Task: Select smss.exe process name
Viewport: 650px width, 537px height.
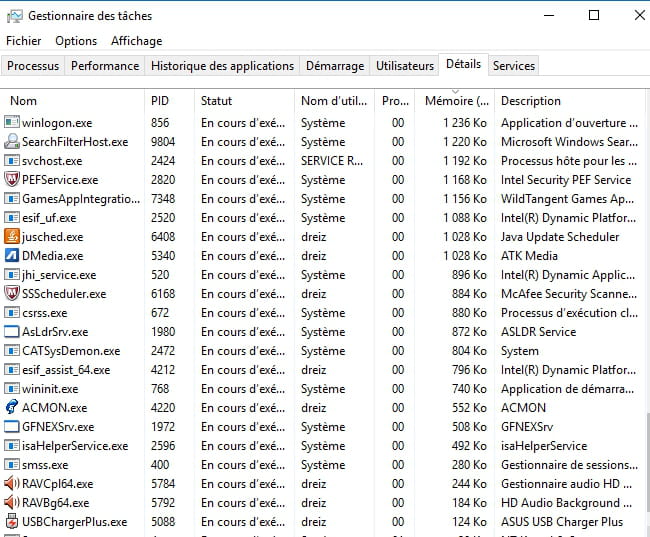Action: coord(45,465)
